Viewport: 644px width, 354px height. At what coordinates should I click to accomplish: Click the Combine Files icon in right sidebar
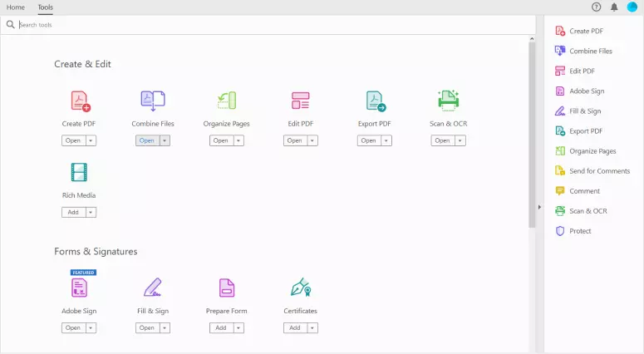click(x=560, y=51)
